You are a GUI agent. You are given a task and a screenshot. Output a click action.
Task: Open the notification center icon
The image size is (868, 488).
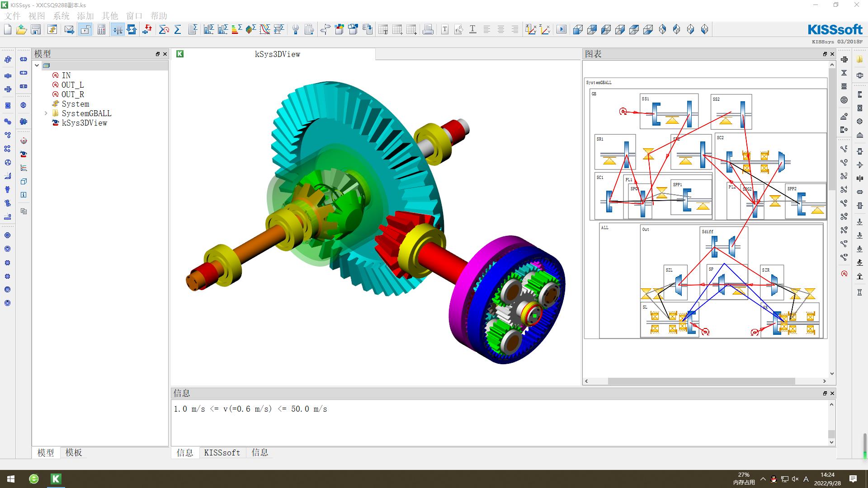[x=853, y=479]
